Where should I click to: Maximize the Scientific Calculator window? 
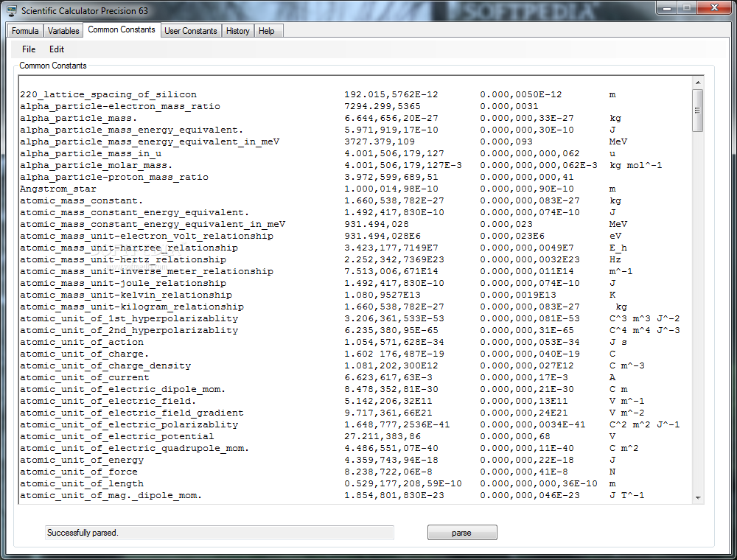[x=687, y=7]
